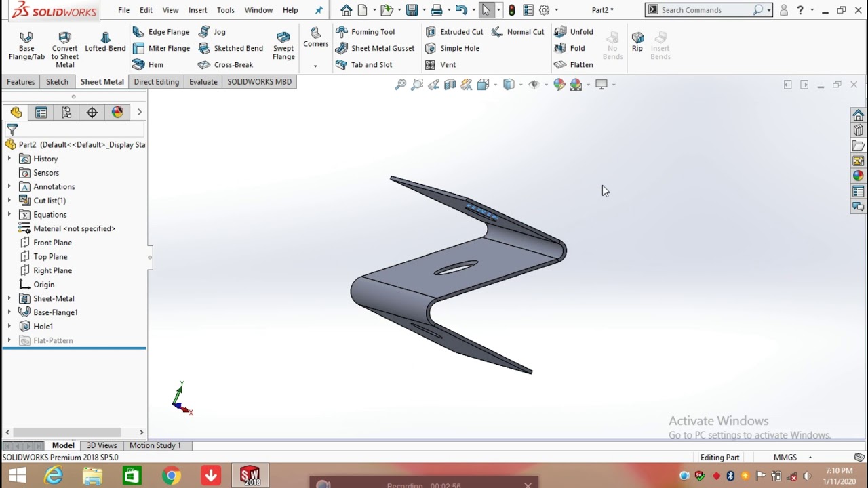868x488 pixels.
Task: Open the Insert menu
Action: 198,10
